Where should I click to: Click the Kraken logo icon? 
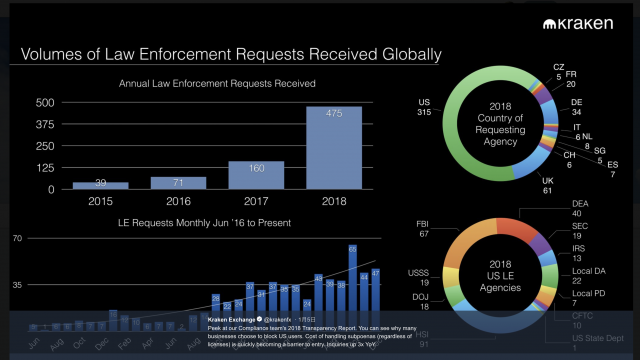549,24
